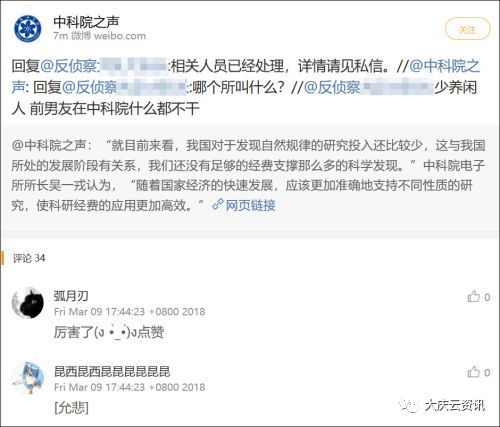Open commenter name 弧月刃

[71, 296]
